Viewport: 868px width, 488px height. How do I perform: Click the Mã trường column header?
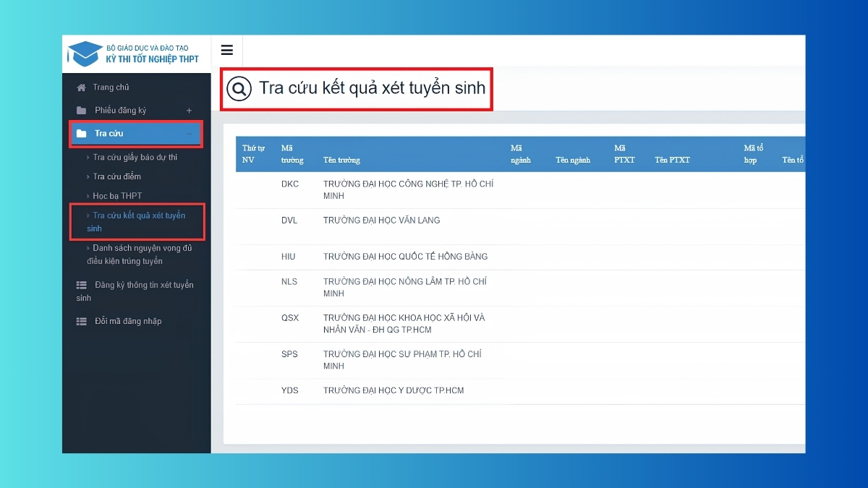click(x=292, y=154)
